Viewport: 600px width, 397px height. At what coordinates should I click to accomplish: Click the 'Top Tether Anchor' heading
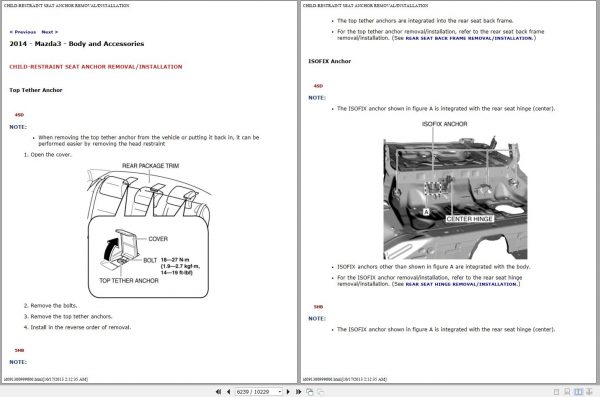(36, 90)
